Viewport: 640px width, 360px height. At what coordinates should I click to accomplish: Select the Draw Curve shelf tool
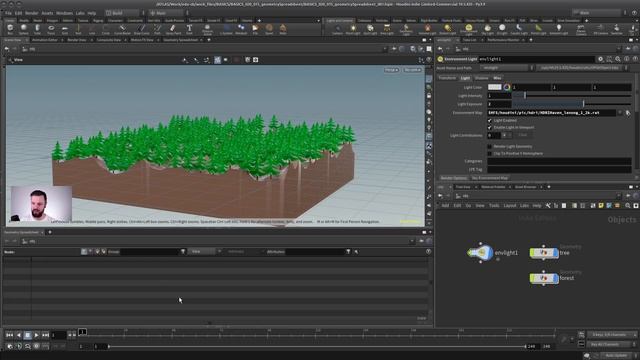(x=141, y=29)
